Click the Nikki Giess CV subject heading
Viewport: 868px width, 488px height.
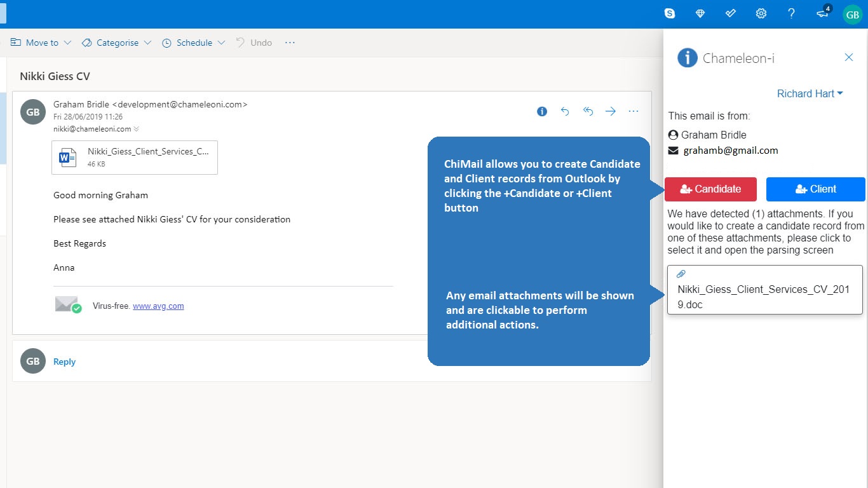pos(55,76)
